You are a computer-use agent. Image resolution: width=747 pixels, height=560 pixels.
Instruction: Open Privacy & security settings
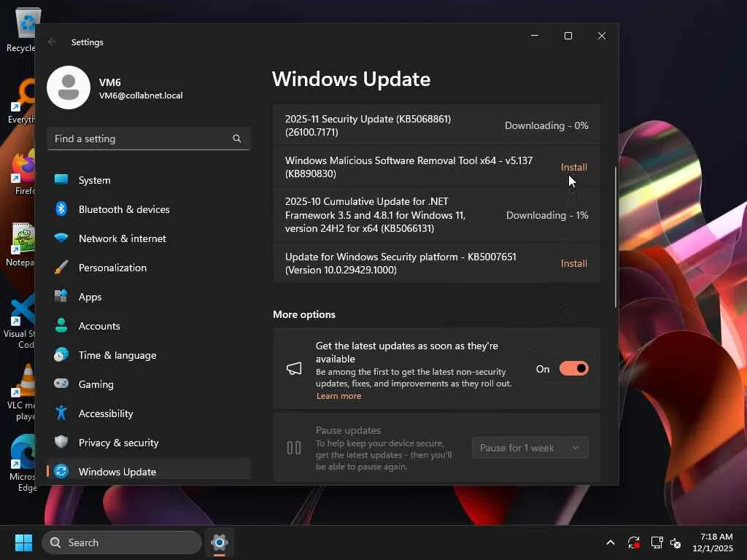[149, 443]
